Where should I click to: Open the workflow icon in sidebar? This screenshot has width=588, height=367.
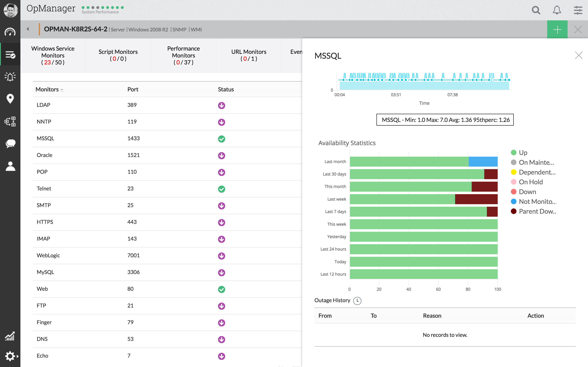[10, 121]
